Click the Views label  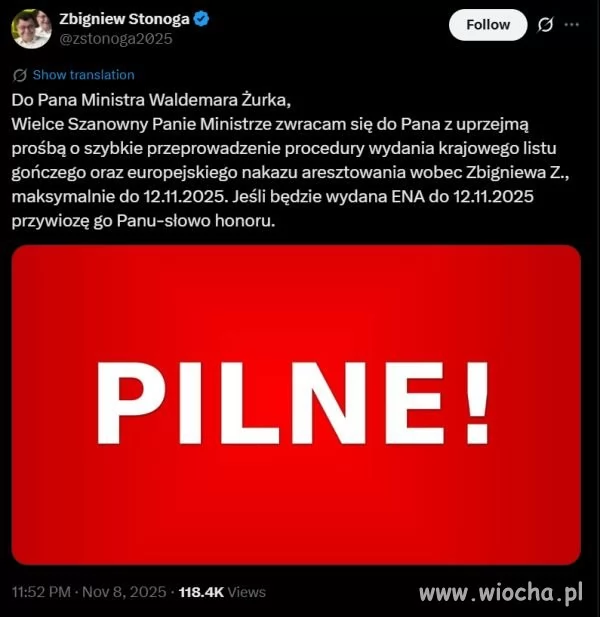(x=247, y=592)
